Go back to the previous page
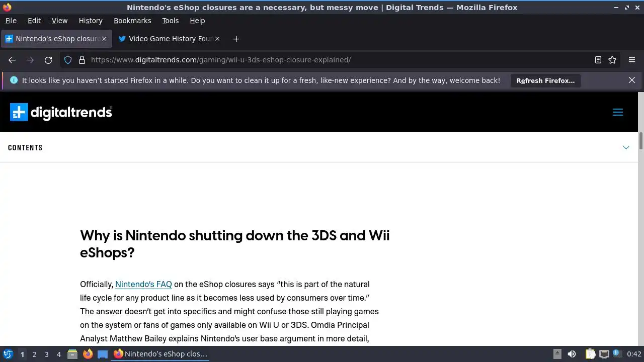This screenshot has height=362, width=644. [x=12, y=60]
